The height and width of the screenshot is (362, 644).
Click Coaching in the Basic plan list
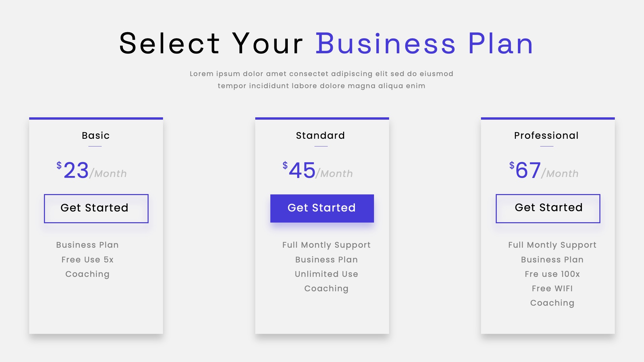87,274
